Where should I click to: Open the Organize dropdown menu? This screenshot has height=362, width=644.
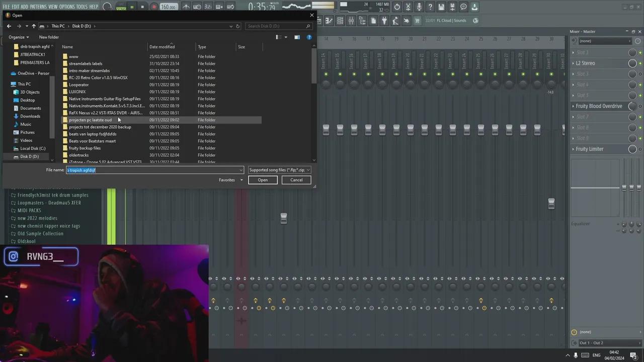[x=19, y=37]
